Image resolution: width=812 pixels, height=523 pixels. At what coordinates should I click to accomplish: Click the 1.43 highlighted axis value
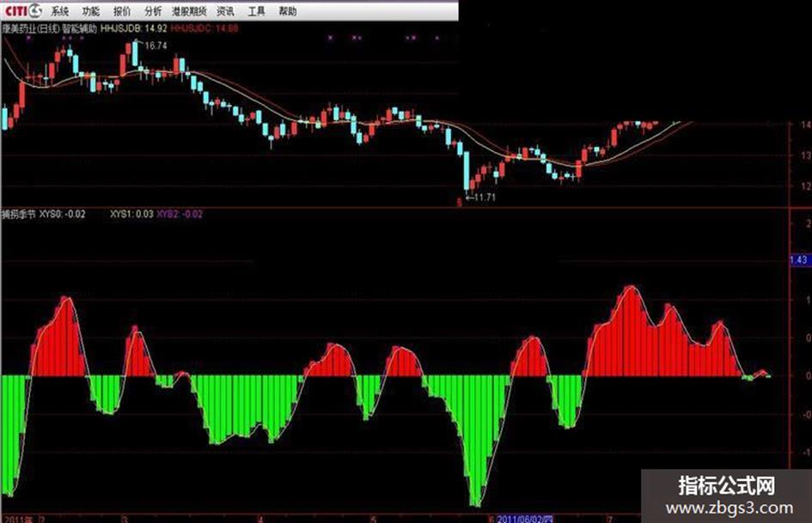800,260
